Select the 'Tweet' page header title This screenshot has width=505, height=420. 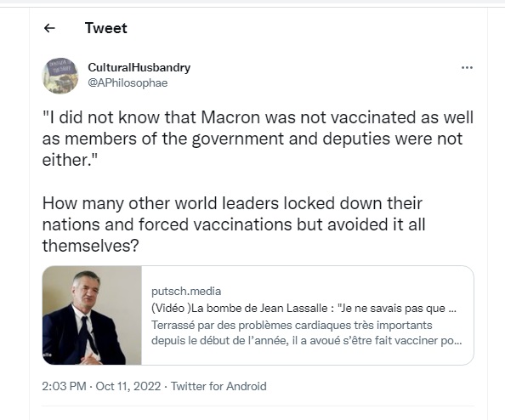[x=106, y=28]
